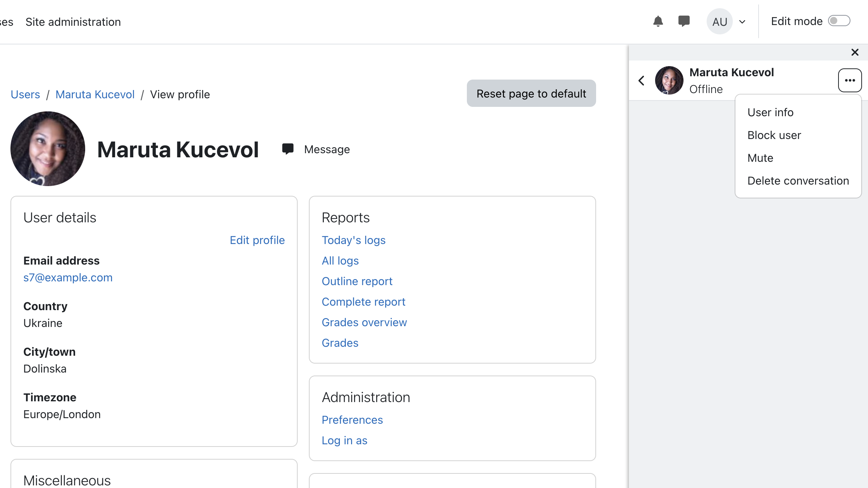
Task: Open the Grades link
Action: pos(340,343)
